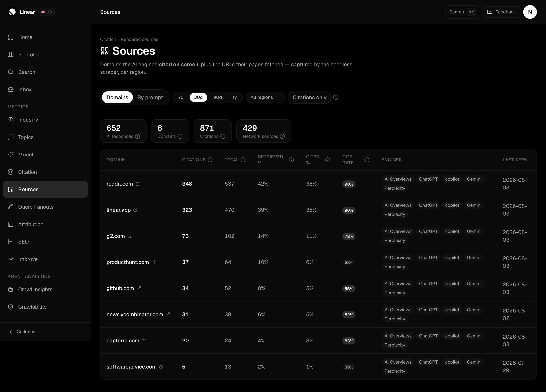Open Crawl insights page
The image size is (546, 392).
45,290
